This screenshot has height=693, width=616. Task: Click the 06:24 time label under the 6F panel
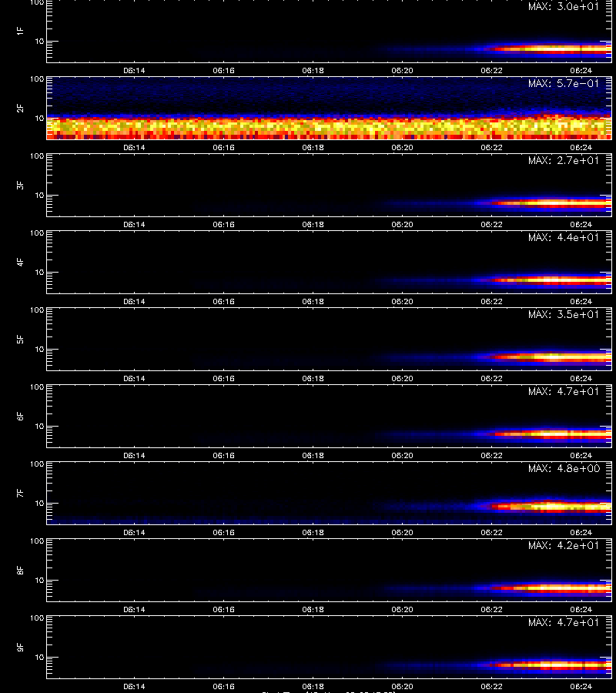coord(581,455)
